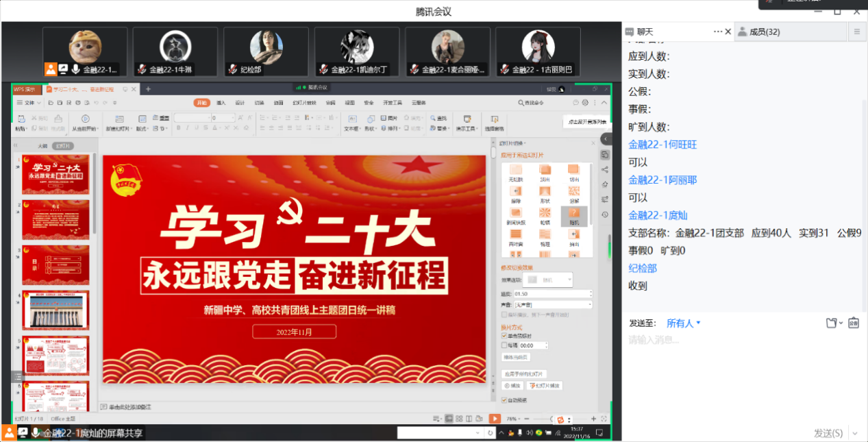
Task: Click the 公告 announcement icon in chat
Action: pyautogui.click(x=854, y=323)
